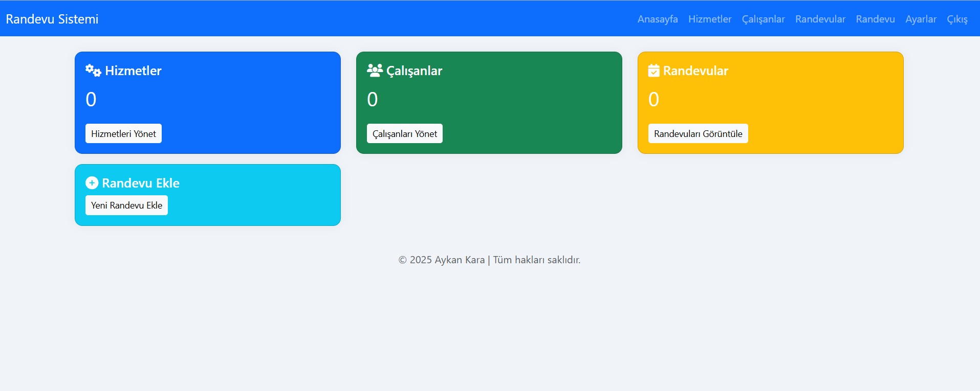Click the zero count on Randevular card
Image resolution: width=980 pixels, height=391 pixels.
coord(654,99)
